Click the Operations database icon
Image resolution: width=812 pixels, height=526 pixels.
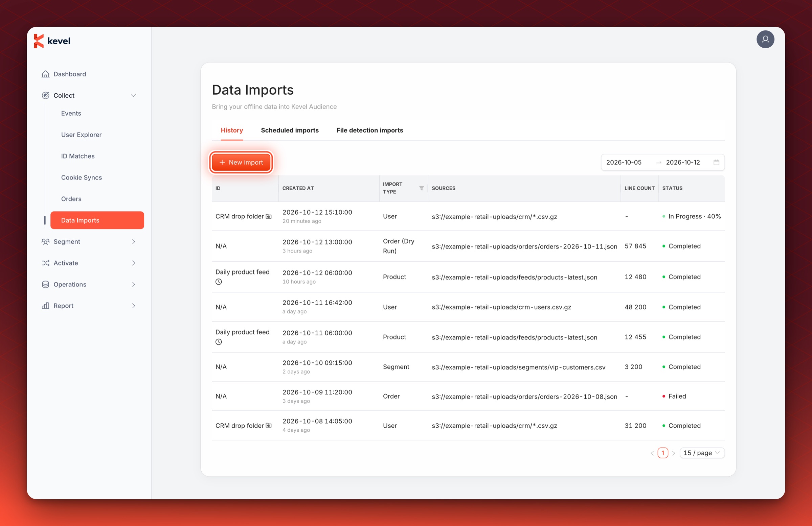point(45,284)
